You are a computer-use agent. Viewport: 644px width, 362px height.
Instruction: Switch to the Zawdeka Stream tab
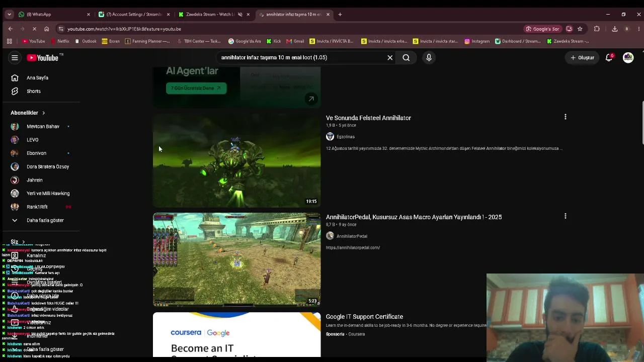coord(214,15)
